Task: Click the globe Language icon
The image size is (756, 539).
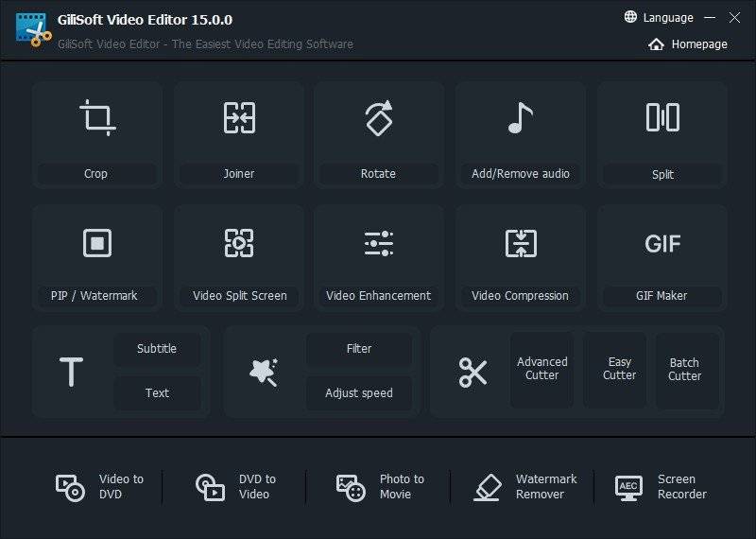Action: tap(630, 17)
